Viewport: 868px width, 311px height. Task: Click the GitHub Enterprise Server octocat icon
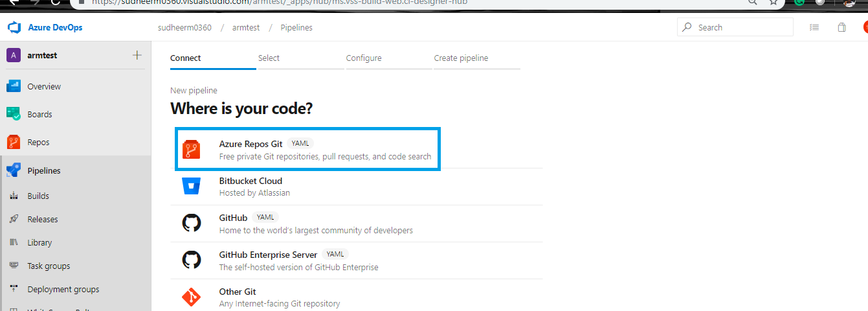tap(191, 260)
